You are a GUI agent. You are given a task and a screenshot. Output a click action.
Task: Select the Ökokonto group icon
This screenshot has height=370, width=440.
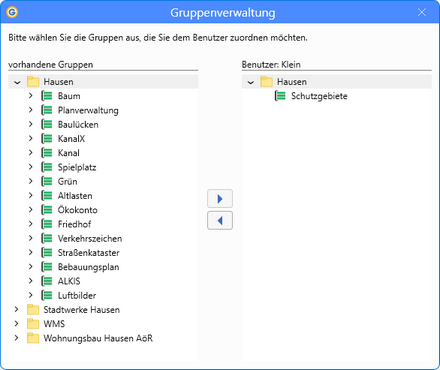coord(47,210)
